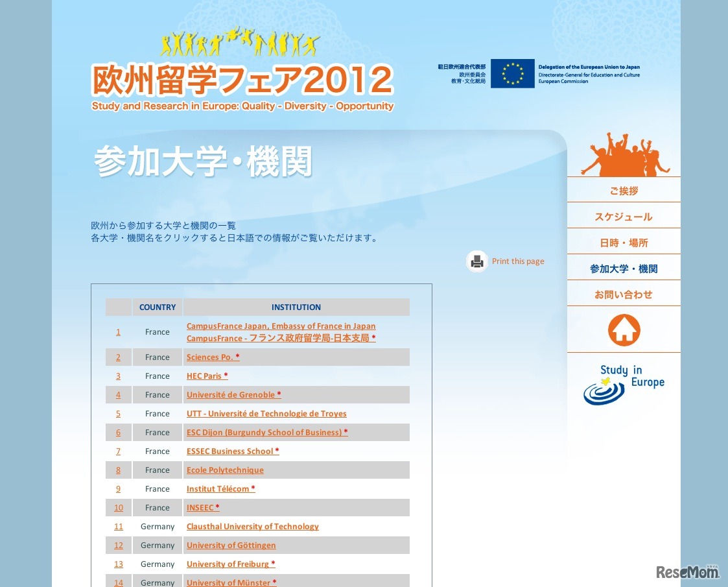Open the ご挨拶 menu item
This screenshot has height=587, width=728.
[624, 191]
